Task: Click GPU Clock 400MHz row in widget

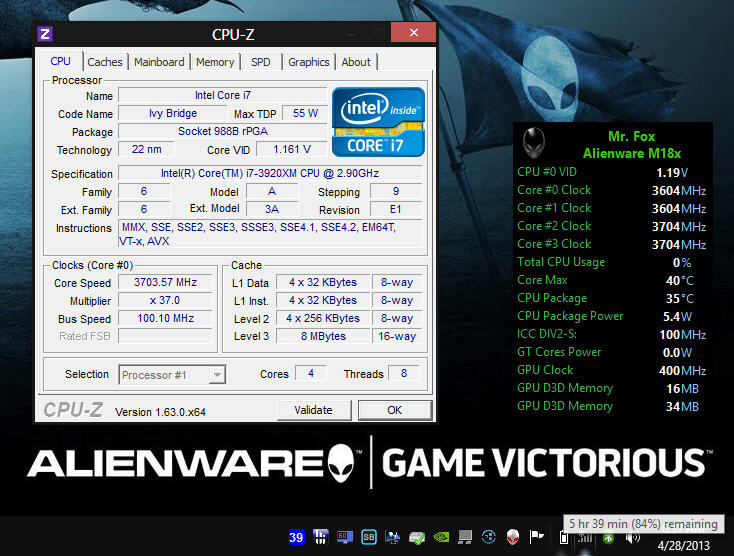Action: coord(611,370)
